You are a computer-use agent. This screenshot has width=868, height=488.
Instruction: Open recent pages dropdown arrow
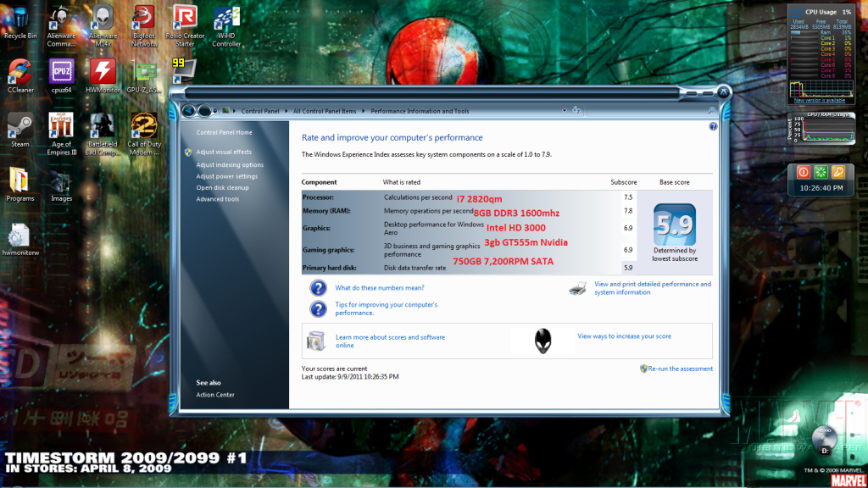215,111
